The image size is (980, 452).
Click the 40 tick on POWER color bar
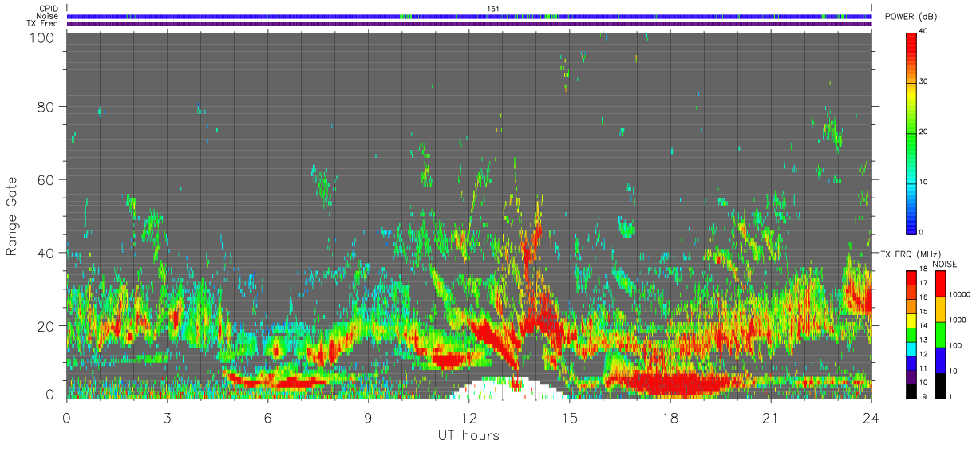coord(925,32)
